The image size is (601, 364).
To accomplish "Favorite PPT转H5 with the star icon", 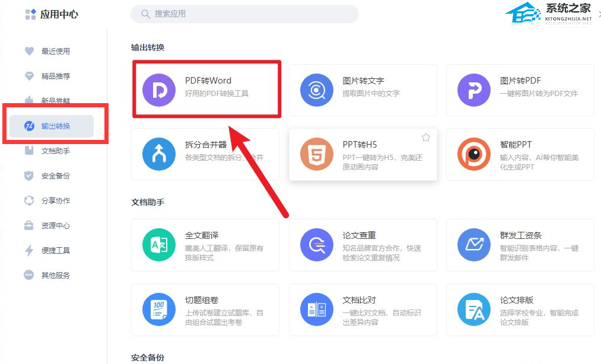I will click(x=426, y=137).
